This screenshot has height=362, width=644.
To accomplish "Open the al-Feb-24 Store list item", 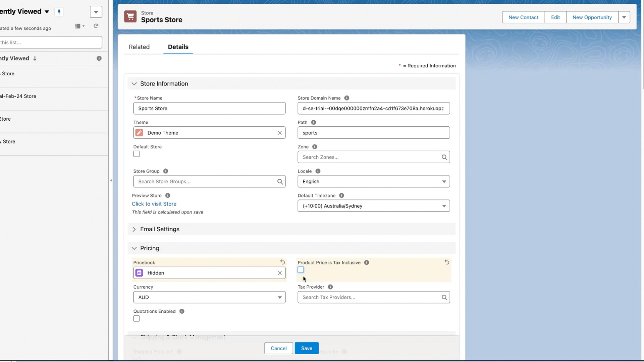I will point(18,96).
